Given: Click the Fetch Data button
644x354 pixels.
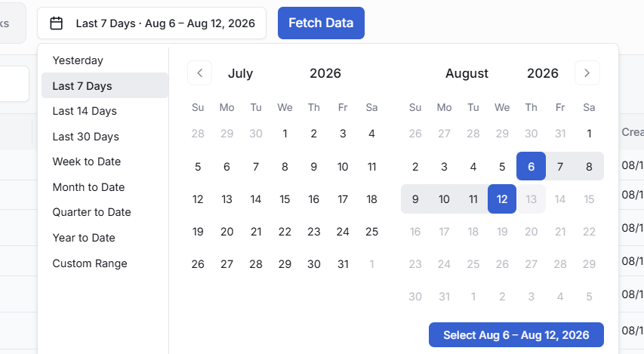Looking at the screenshot, I should (321, 23).
